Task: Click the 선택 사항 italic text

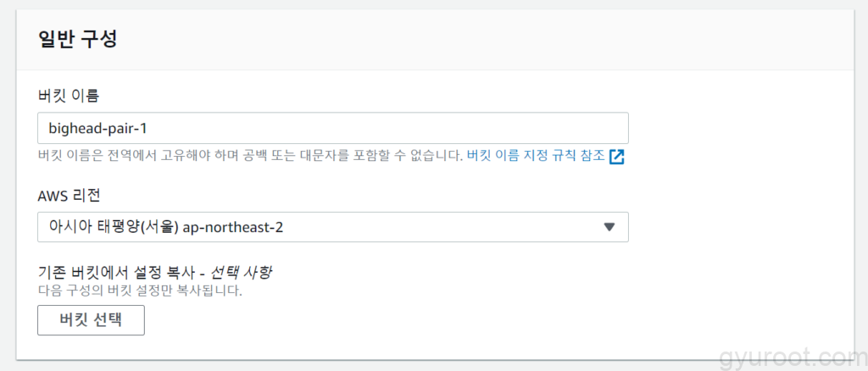Action: coord(247,273)
